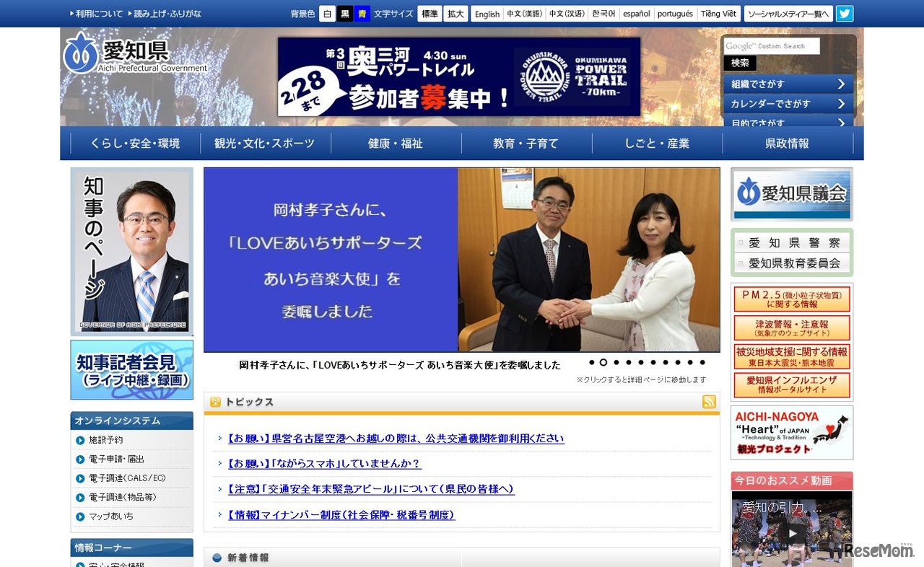
Task: Switch background color to 白 (white)
Action: [328, 13]
